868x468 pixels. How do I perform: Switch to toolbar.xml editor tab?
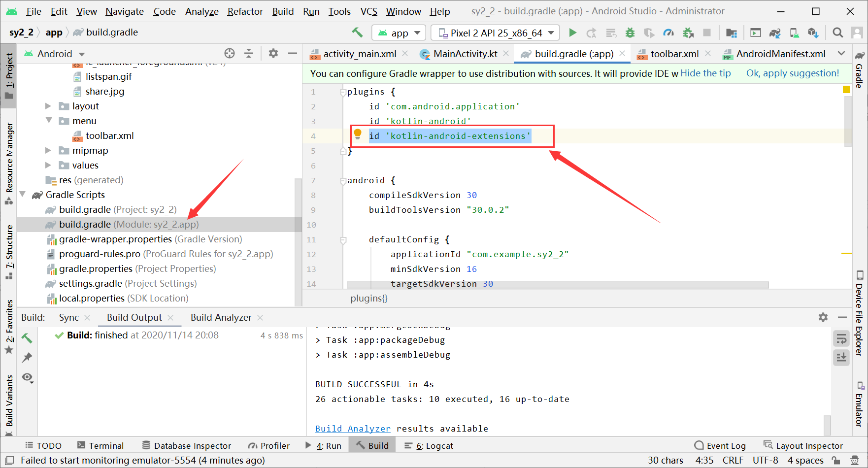point(674,54)
